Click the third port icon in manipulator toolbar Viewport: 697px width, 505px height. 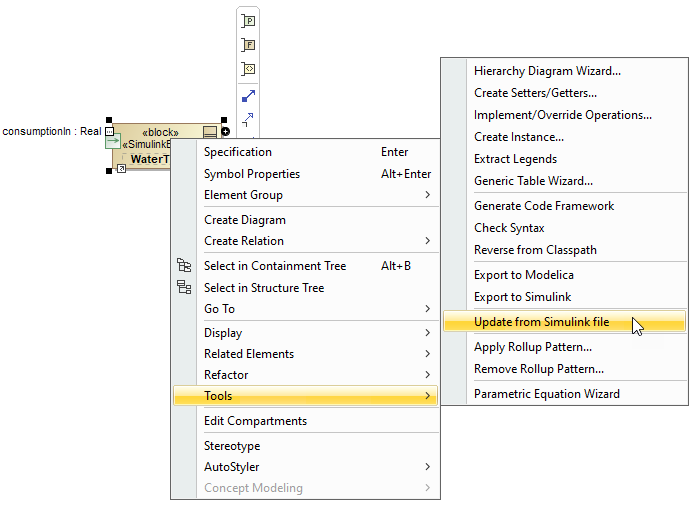(x=249, y=69)
